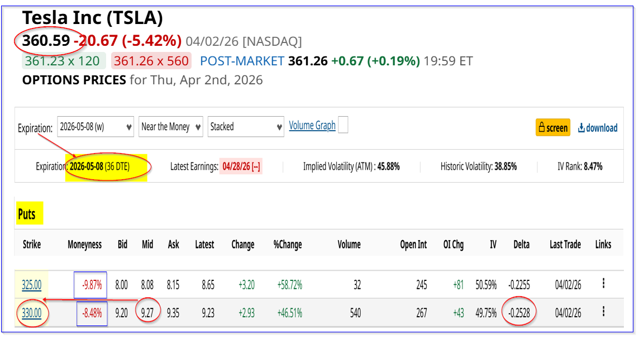Click the download arrow icon
This screenshot has height=339, width=644.
coord(581,128)
